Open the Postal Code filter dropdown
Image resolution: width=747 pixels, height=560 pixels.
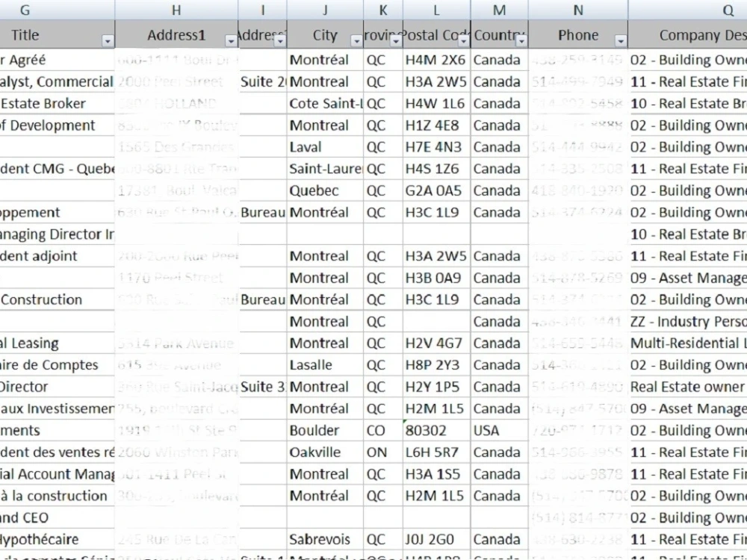pyautogui.click(x=464, y=41)
